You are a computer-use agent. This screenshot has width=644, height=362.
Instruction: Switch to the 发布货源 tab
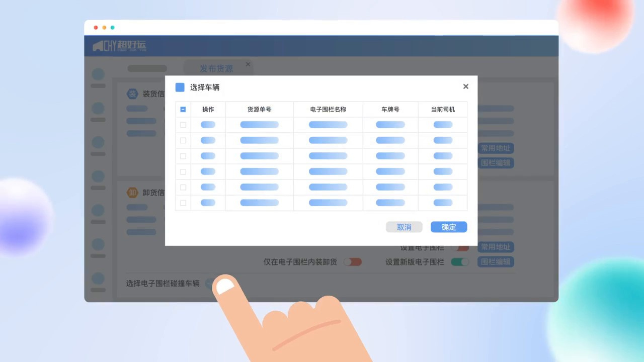[216, 69]
